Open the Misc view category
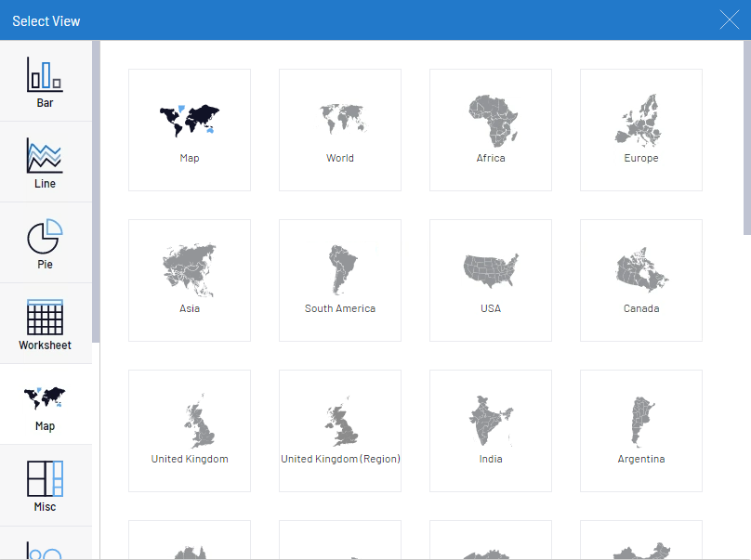Screen dimensions: 751x560 [x=45, y=484]
